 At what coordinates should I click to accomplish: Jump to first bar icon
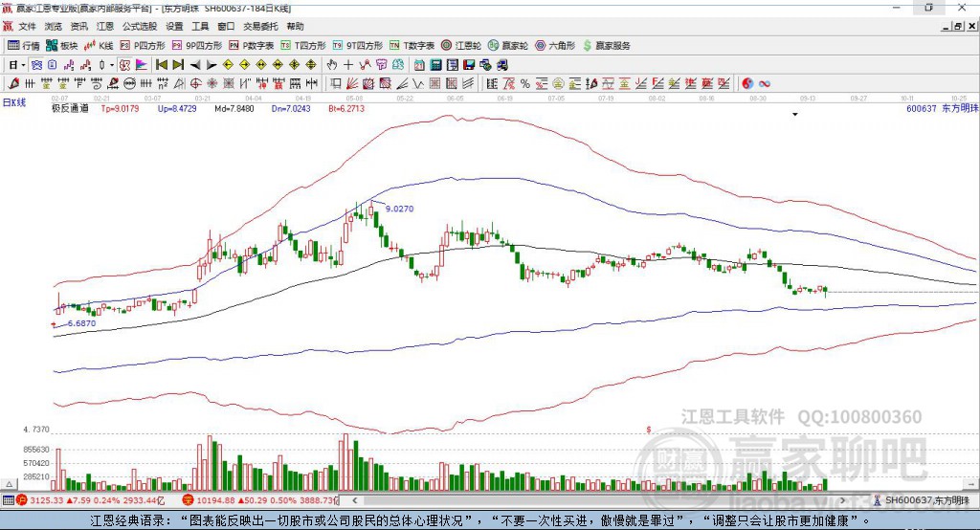pos(162,65)
